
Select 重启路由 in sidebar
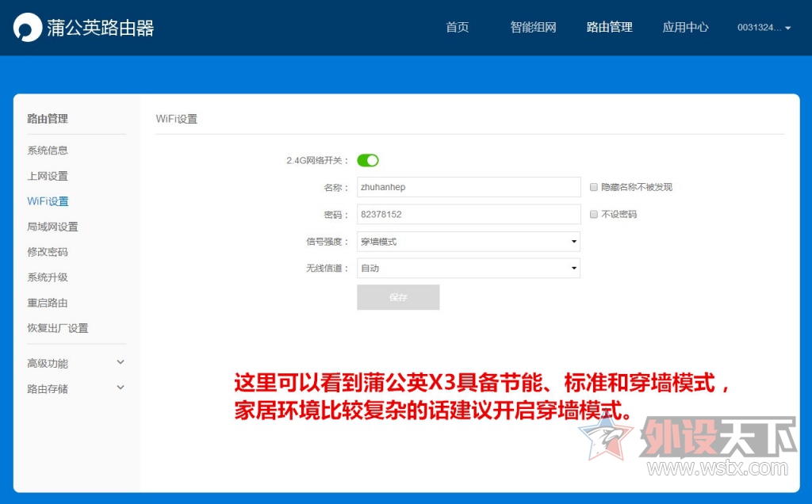[48, 303]
